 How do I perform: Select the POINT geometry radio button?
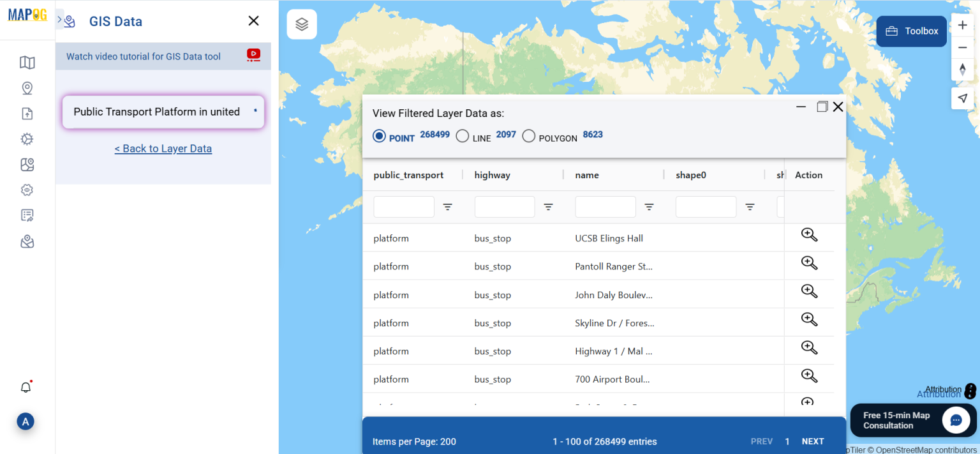pyautogui.click(x=379, y=135)
